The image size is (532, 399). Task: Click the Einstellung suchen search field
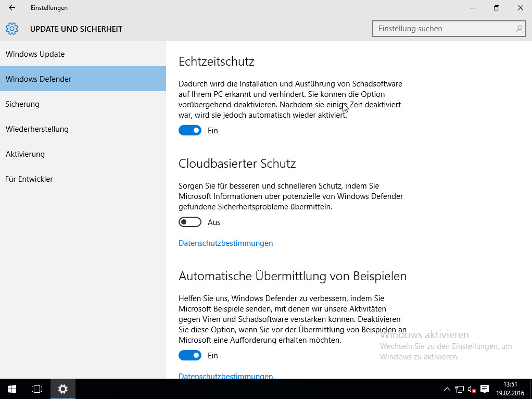(449, 29)
